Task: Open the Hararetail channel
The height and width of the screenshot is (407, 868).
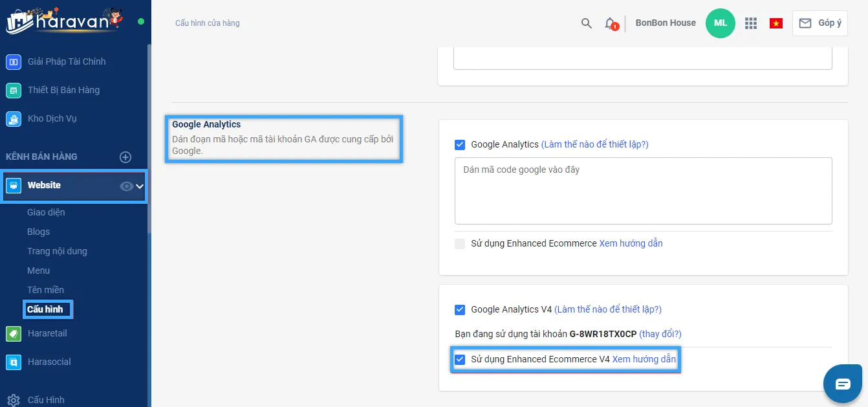Action: [x=47, y=334]
